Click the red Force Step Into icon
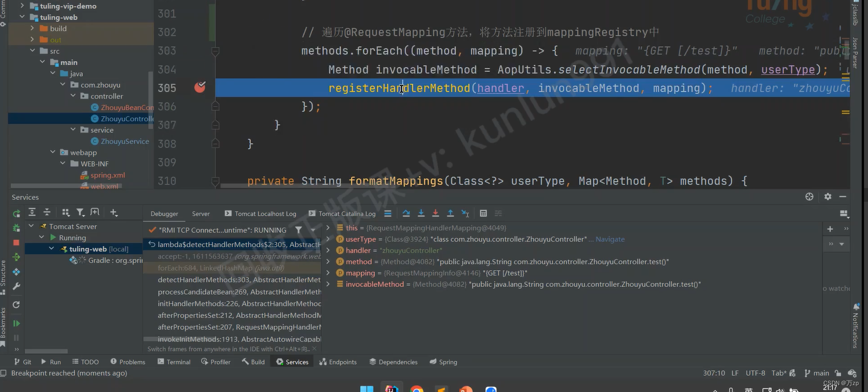This screenshot has height=392, width=868. point(435,213)
